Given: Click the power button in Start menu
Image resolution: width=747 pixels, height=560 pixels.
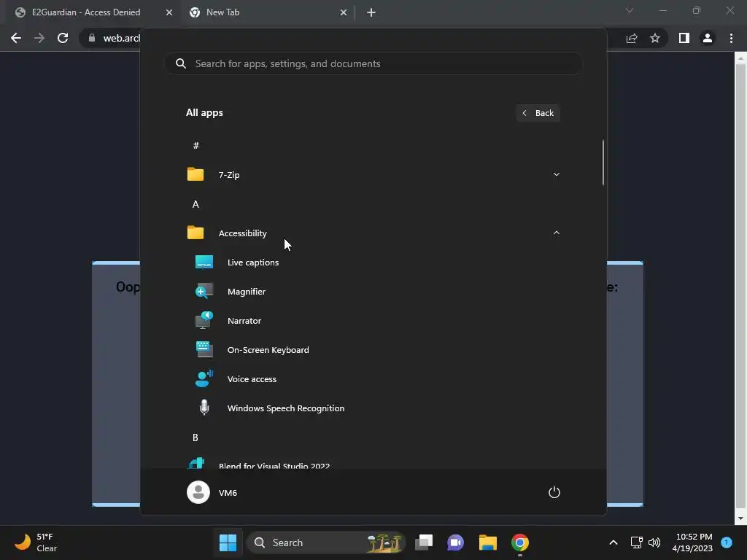Looking at the screenshot, I should tap(554, 492).
